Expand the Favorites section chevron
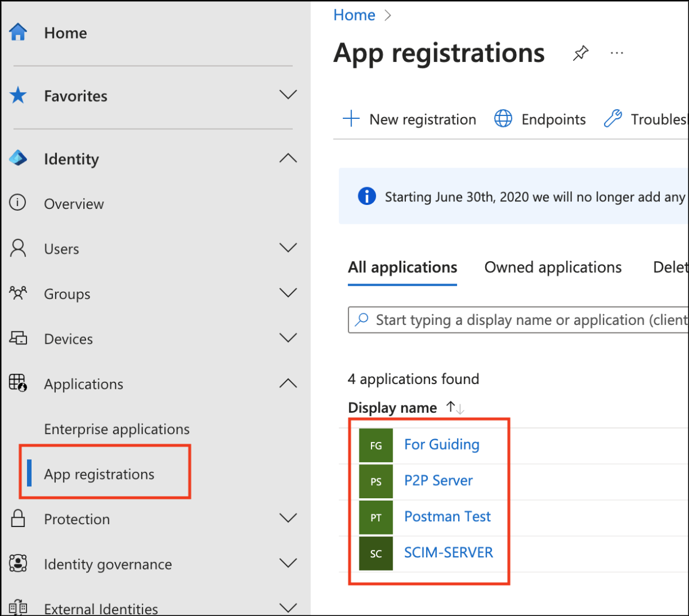 [x=288, y=95]
